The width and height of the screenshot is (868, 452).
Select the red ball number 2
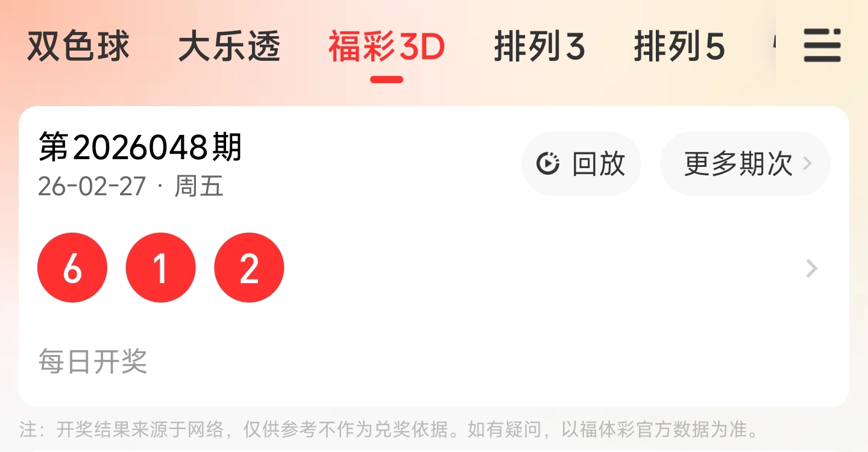249,268
